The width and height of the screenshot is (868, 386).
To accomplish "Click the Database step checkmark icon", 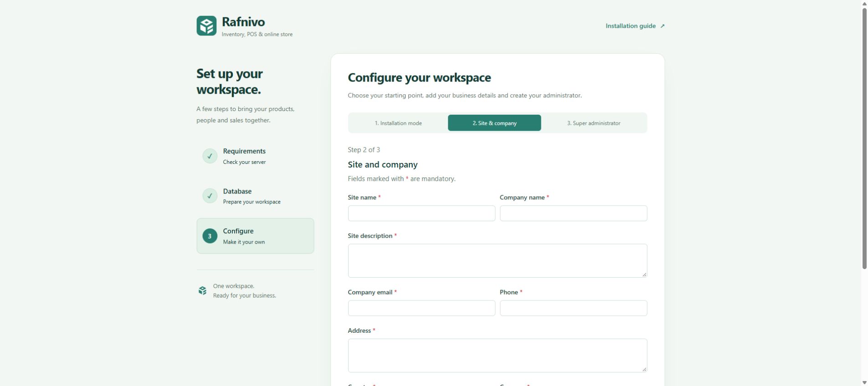I will pyautogui.click(x=210, y=196).
